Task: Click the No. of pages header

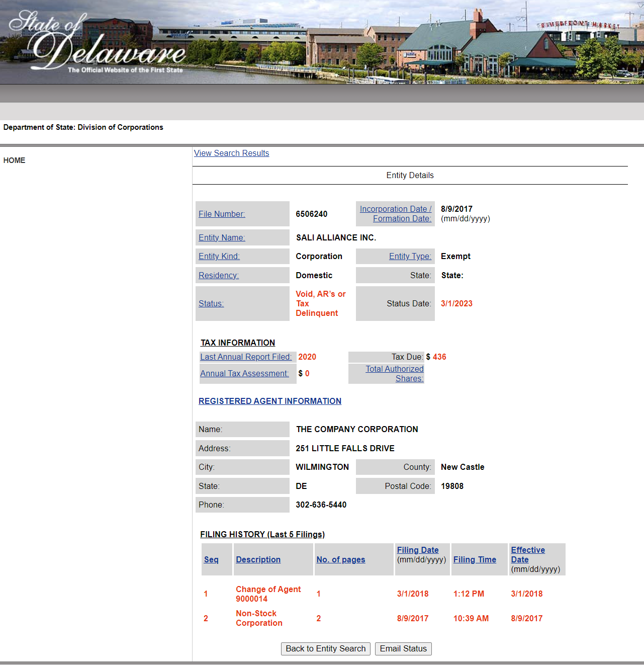Action: tap(341, 559)
